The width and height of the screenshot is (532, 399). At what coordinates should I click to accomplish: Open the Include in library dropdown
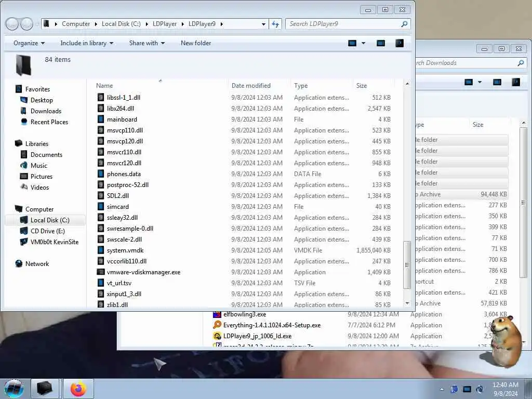coord(87,43)
